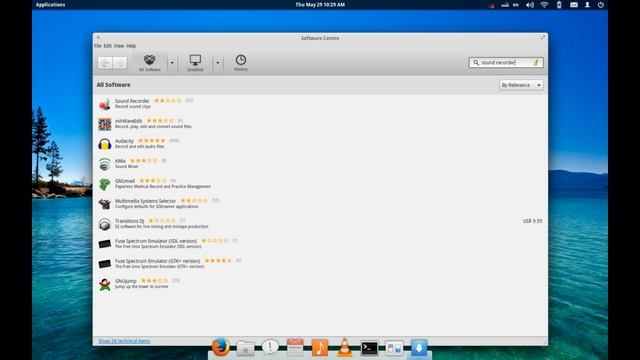Select the Transitions DJ title text
This screenshot has width=640, height=360.
click(129, 221)
